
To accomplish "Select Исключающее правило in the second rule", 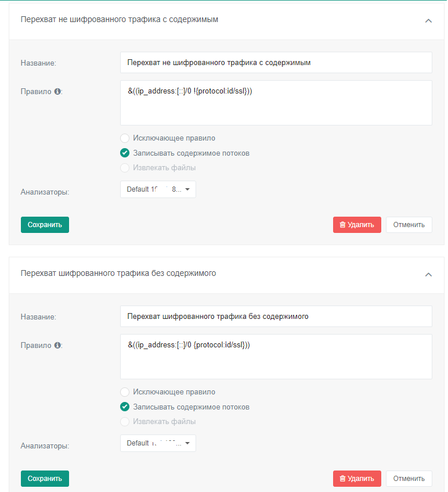I will coord(125,392).
